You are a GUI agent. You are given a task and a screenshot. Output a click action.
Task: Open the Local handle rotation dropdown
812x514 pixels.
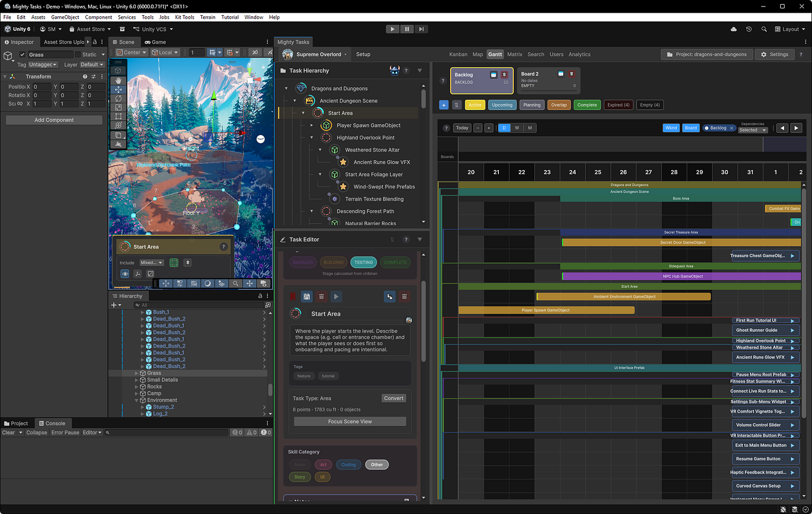(x=165, y=52)
